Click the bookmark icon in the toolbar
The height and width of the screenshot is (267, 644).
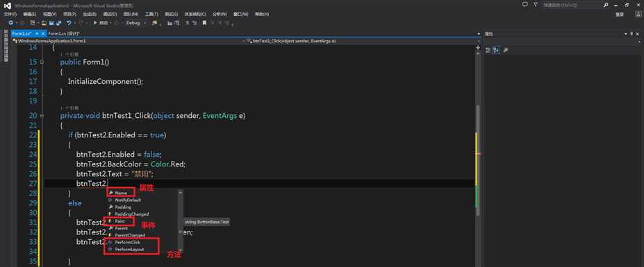point(204,23)
